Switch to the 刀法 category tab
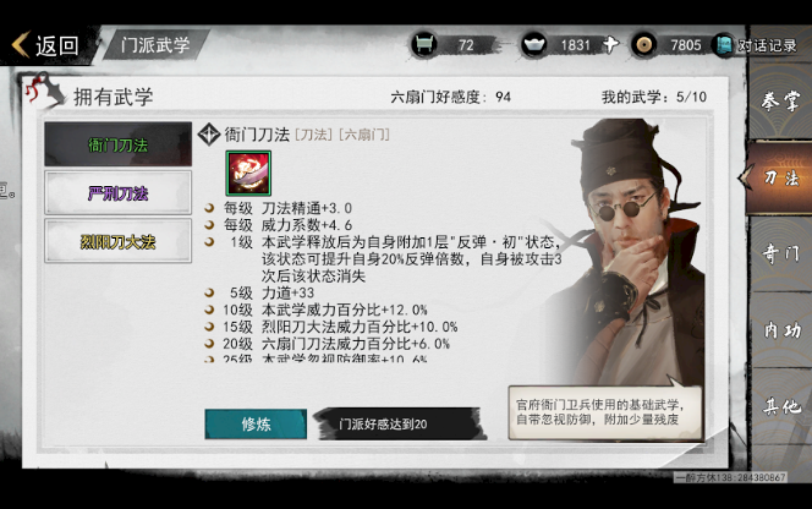Image resolution: width=812 pixels, height=509 pixels. (x=781, y=177)
